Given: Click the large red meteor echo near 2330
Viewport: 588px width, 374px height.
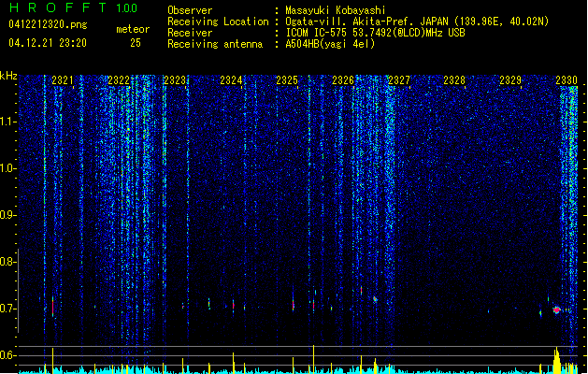Looking at the screenshot, I should [556, 309].
